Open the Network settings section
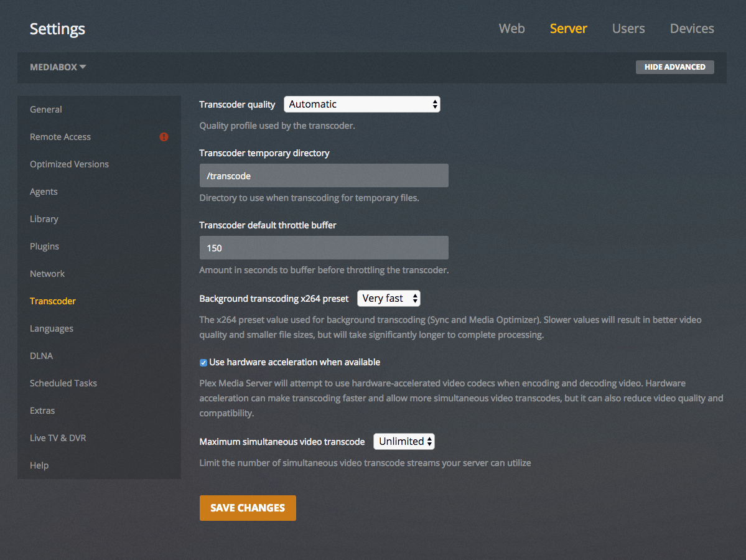The height and width of the screenshot is (560, 746). click(47, 274)
